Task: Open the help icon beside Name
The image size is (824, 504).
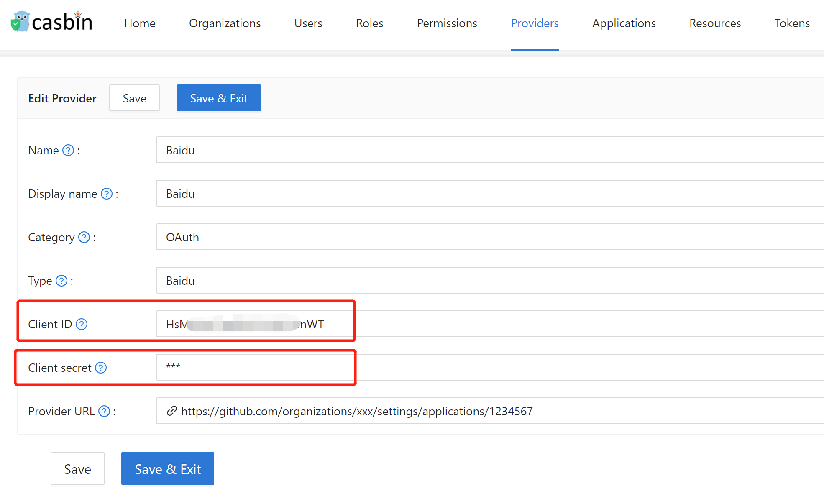Action: click(x=67, y=150)
